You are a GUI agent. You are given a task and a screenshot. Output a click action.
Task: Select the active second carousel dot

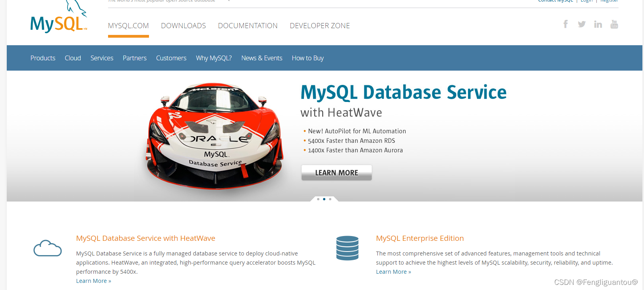click(324, 199)
